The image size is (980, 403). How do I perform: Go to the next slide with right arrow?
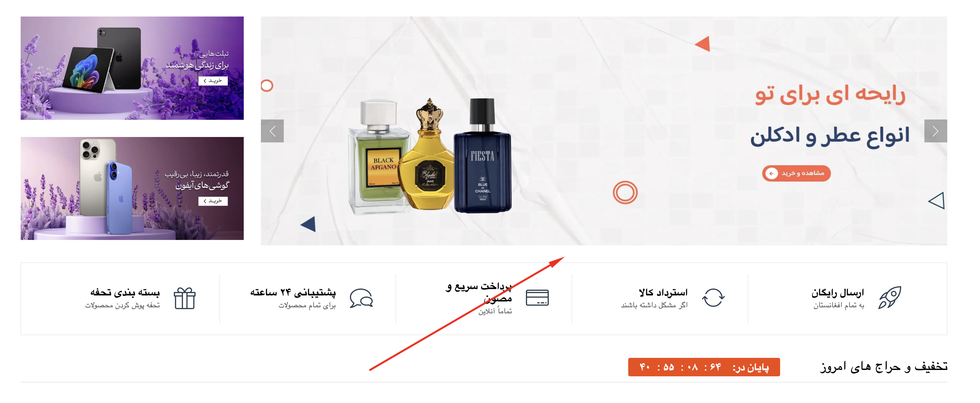pyautogui.click(x=936, y=131)
